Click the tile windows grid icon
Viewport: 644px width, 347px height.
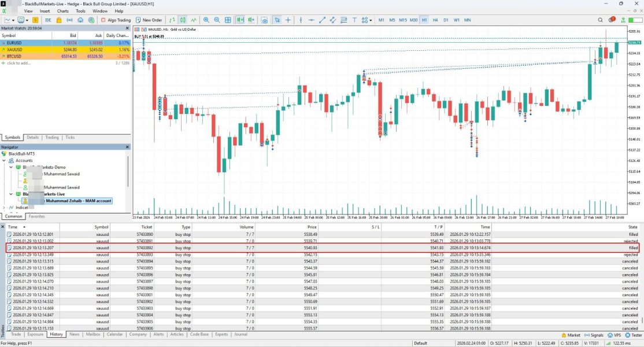228,20
